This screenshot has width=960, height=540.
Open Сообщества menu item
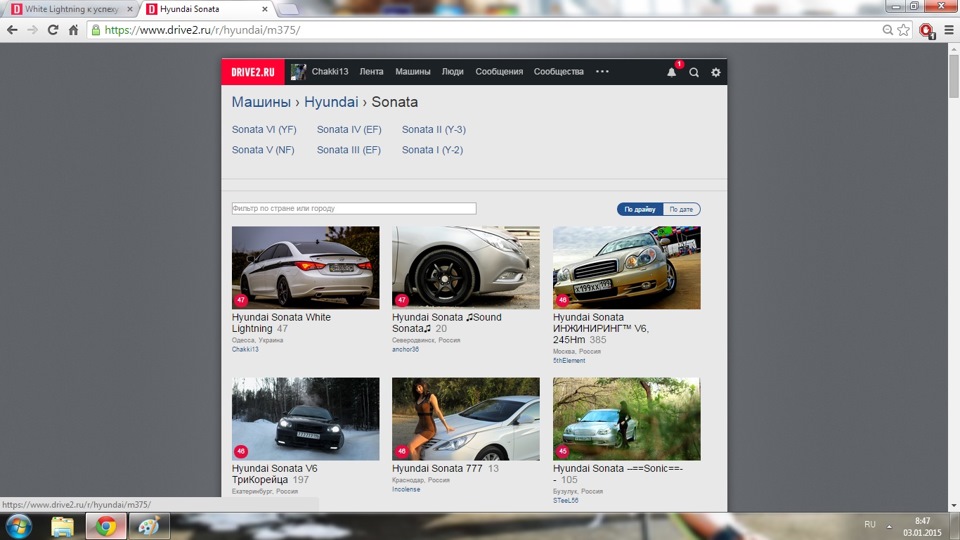click(558, 72)
